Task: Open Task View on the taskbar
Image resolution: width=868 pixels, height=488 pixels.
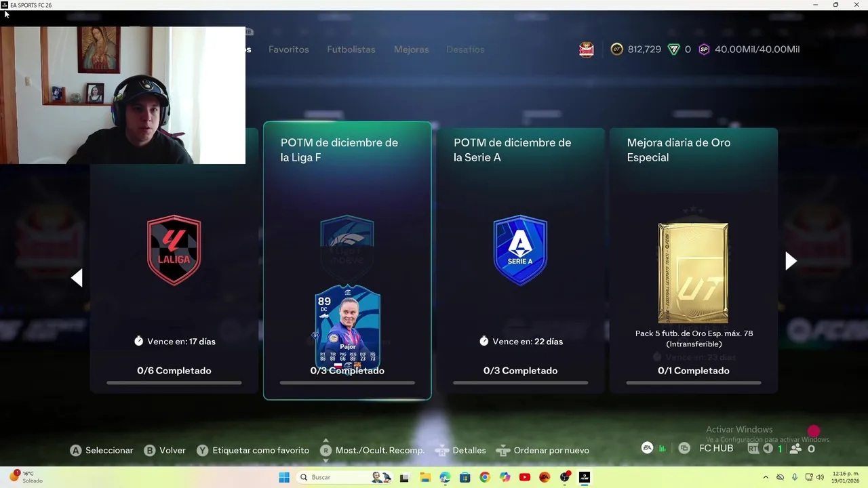Action: (x=404, y=477)
